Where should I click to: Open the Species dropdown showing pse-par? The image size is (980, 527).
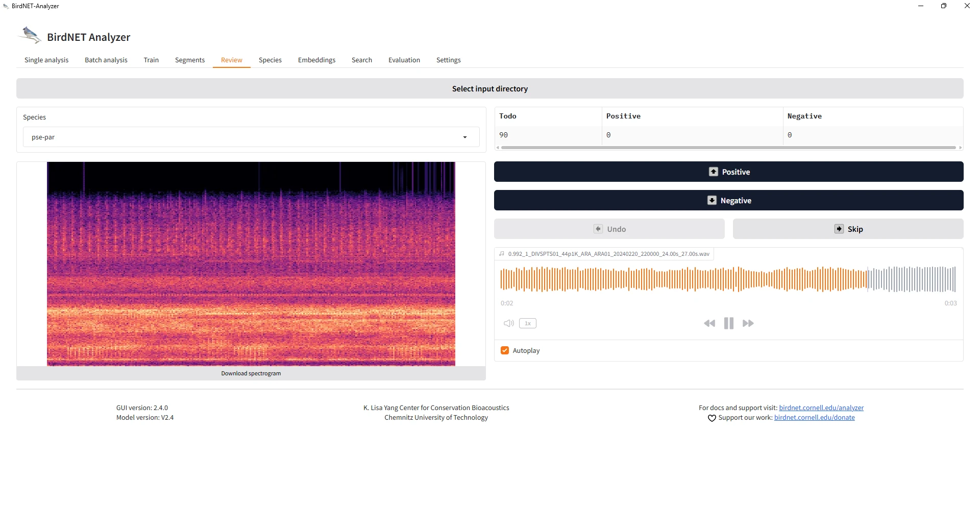coord(251,137)
